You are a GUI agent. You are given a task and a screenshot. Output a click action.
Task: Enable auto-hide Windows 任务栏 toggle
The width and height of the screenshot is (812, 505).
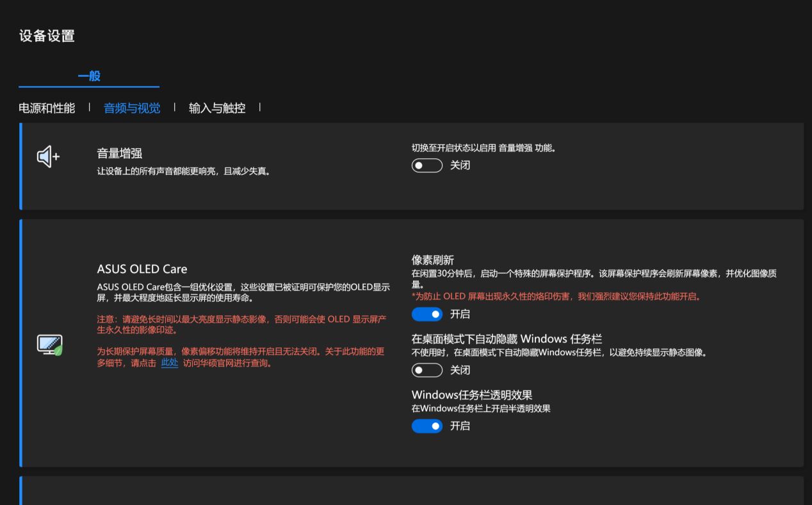[x=427, y=370]
